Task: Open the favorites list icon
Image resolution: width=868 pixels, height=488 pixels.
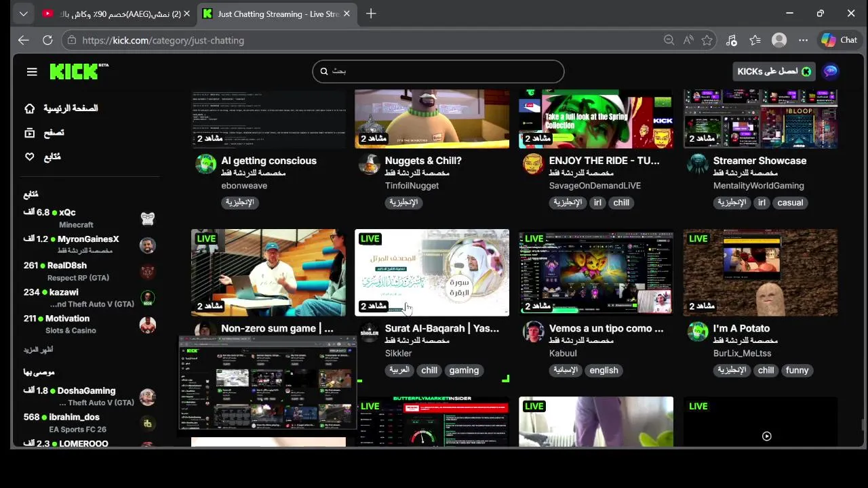Action: coord(755,40)
